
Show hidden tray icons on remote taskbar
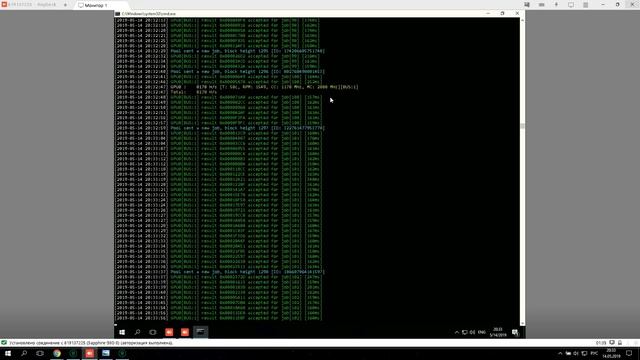(457, 333)
